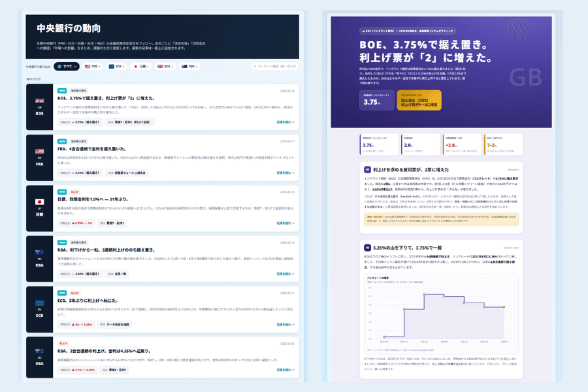588x392 pixels.
Task: Click date 2026-06-18 on the BOE article
Action: [287, 91]
